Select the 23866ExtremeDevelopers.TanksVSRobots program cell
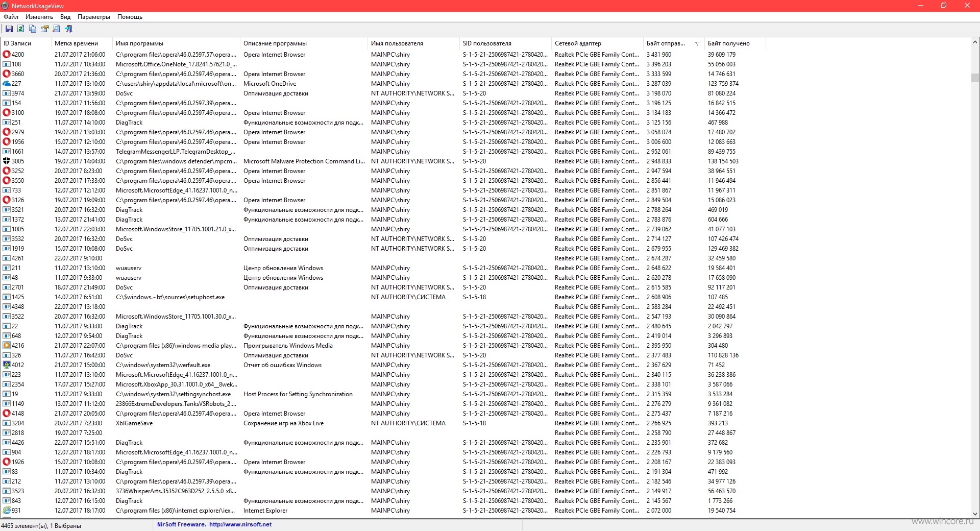This screenshot has width=980, height=531. point(176,403)
